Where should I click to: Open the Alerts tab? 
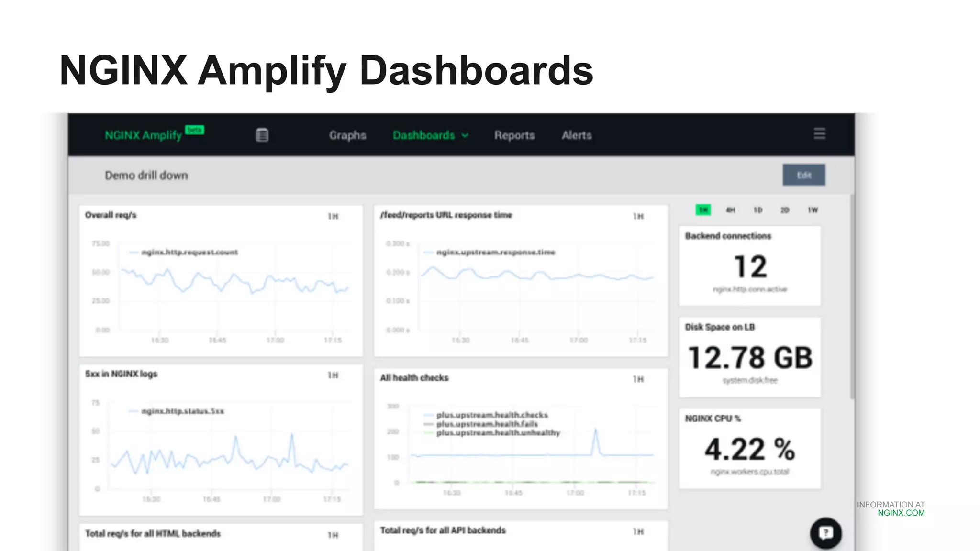pyautogui.click(x=577, y=135)
